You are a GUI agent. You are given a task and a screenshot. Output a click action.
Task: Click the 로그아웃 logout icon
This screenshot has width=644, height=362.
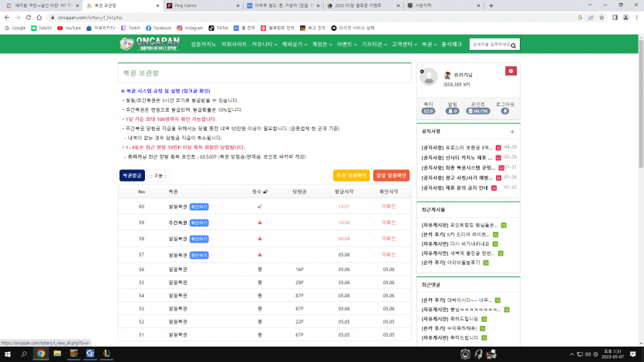[x=504, y=111]
